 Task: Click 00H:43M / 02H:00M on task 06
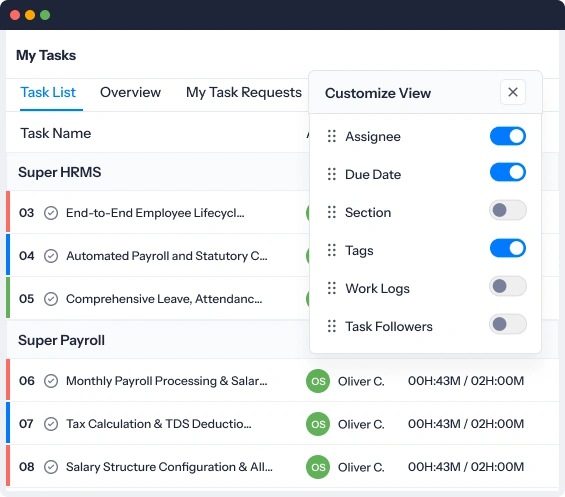pyautogui.click(x=466, y=381)
